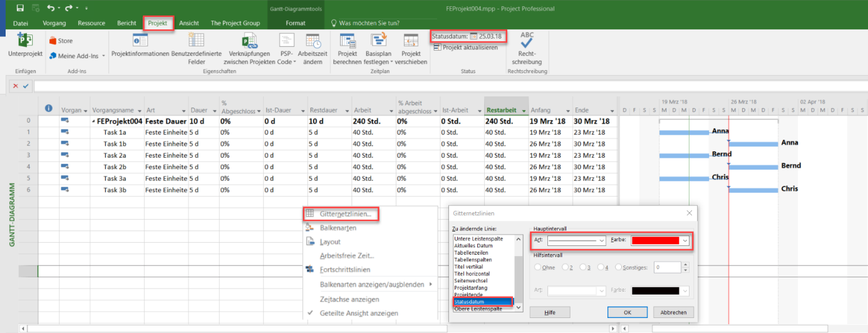868x333 pixels.
Task: Click OK in Gitternetzlinien dialog
Action: 627,312
